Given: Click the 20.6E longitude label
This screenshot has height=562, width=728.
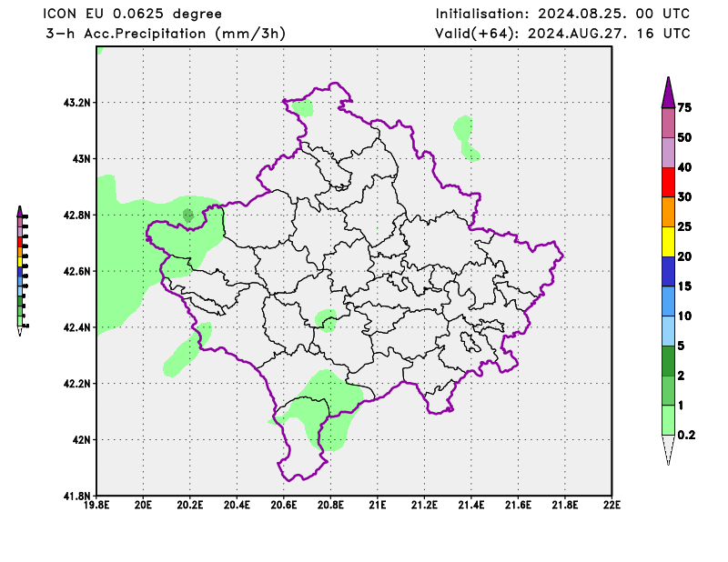Looking at the screenshot, I should click(284, 505).
